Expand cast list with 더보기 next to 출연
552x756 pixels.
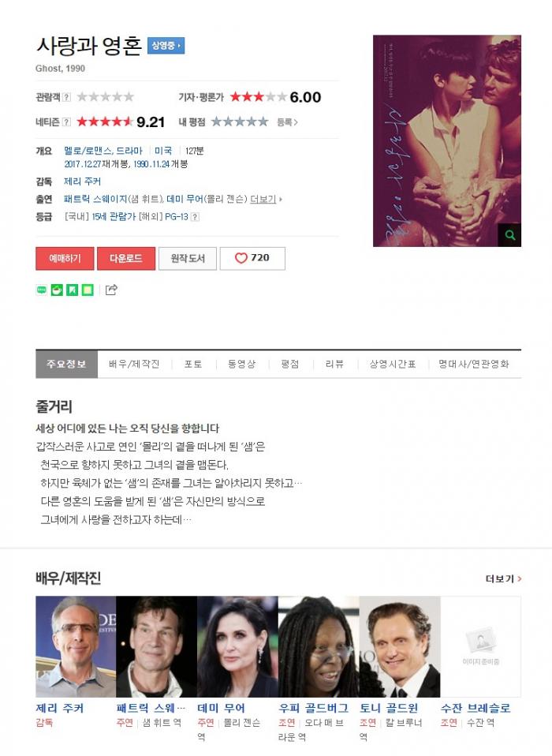pyautogui.click(x=266, y=199)
